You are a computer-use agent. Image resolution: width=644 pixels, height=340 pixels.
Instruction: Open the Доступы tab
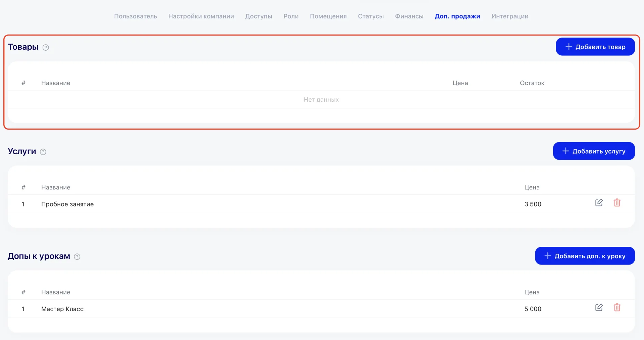[259, 16]
